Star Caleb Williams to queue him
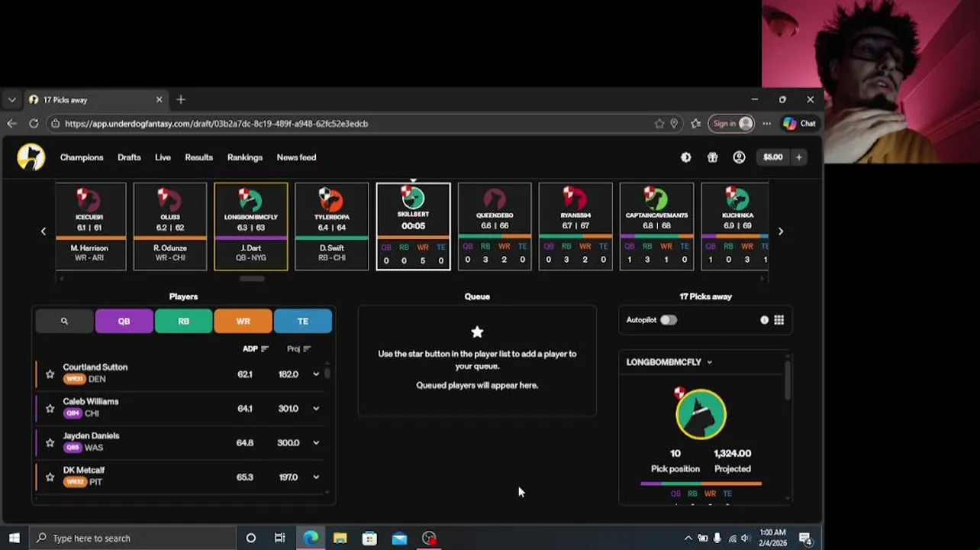Image resolution: width=980 pixels, height=550 pixels. point(50,409)
